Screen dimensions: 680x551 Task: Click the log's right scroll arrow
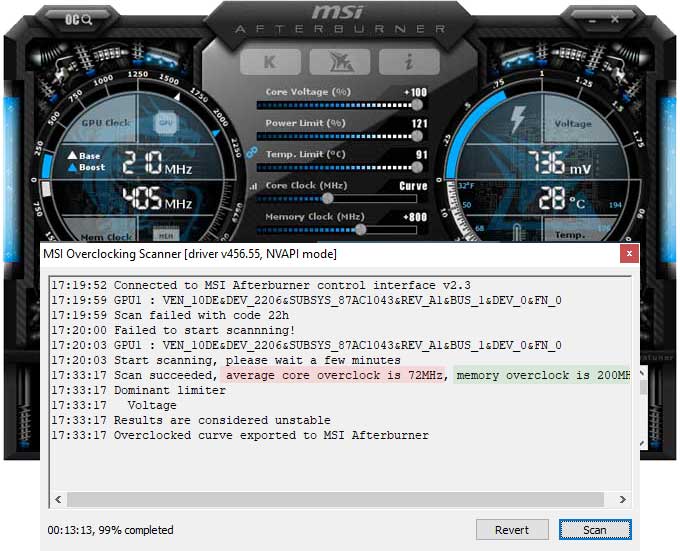point(623,499)
